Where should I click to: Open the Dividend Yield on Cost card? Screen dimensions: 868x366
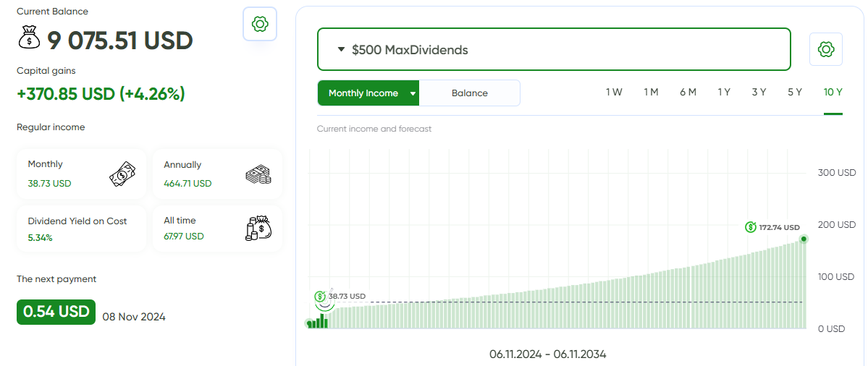[81, 229]
